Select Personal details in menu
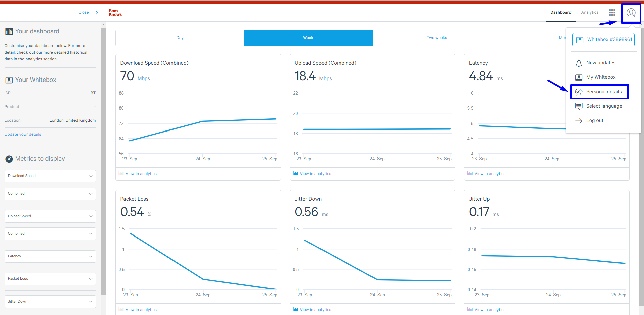Viewport: 644px width, 315px height. point(603,92)
